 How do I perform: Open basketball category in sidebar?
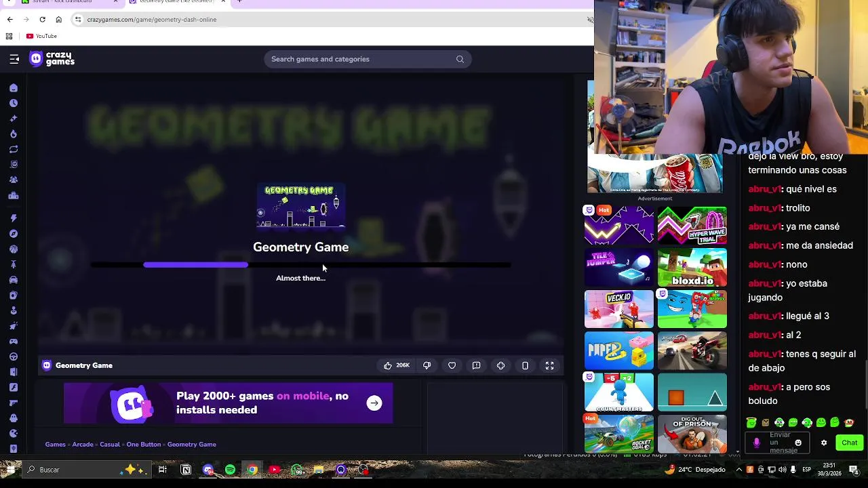point(14,249)
